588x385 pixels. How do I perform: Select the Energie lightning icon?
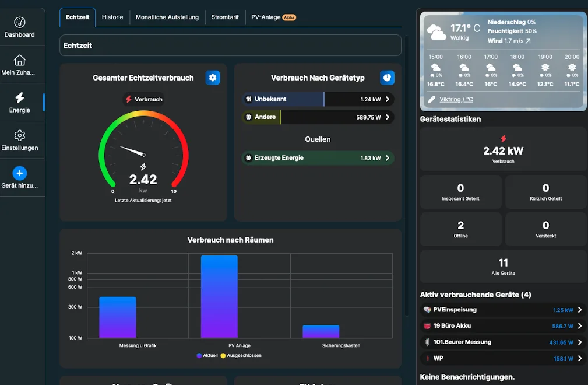pyautogui.click(x=19, y=98)
